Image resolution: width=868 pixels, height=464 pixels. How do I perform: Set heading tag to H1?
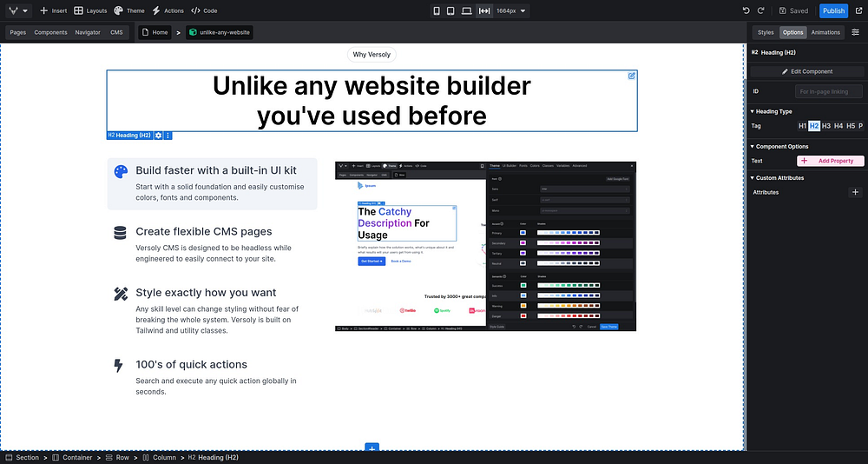click(x=802, y=126)
